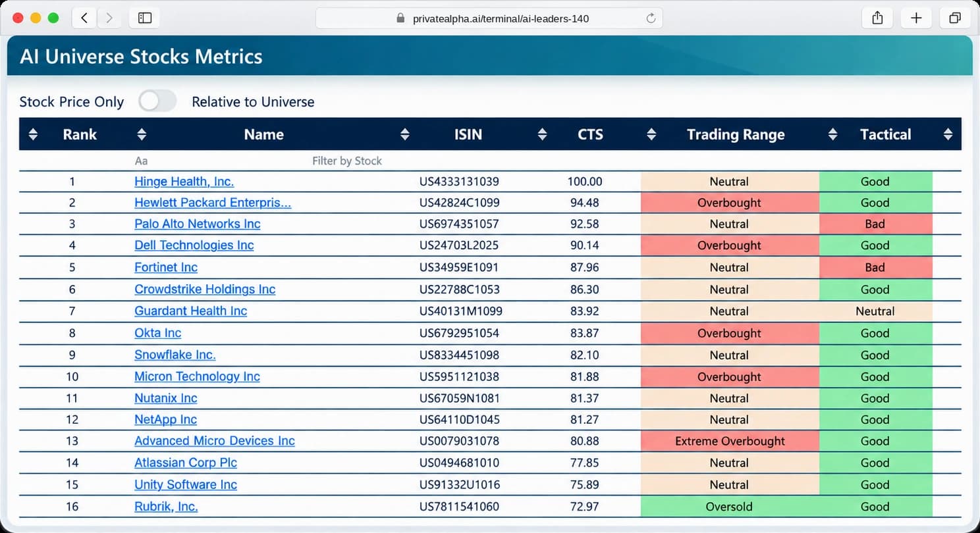The image size is (980, 533).
Task: Open the Atlassian Corp Plc link
Action: [186, 463]
